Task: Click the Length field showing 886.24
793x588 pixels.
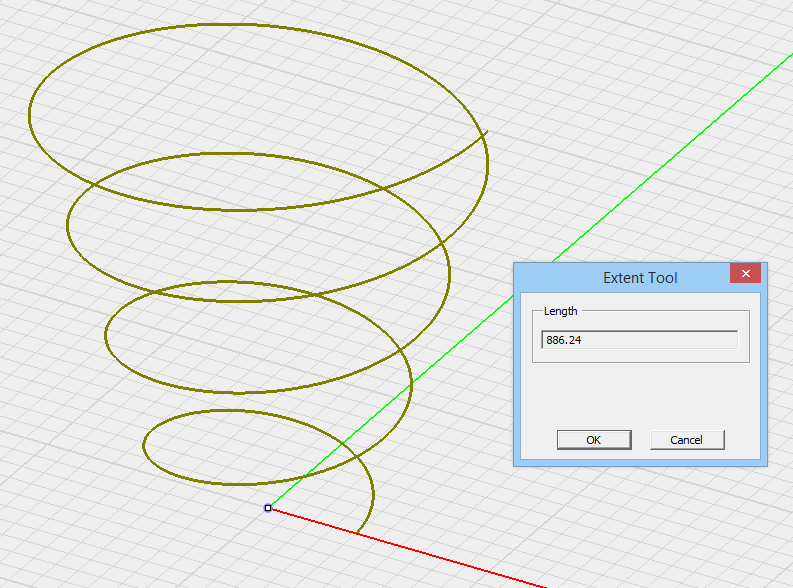Action: (x=639, y=340)
